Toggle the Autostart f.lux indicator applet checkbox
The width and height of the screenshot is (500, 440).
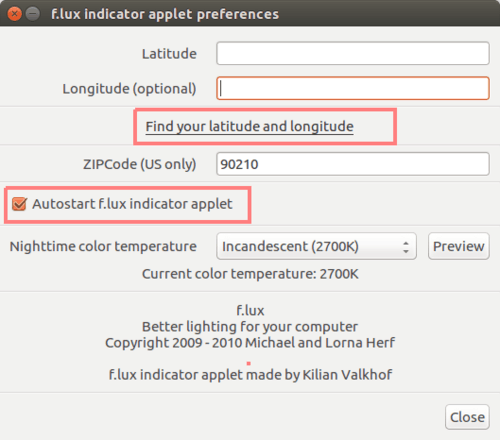(x=19, y=204)
